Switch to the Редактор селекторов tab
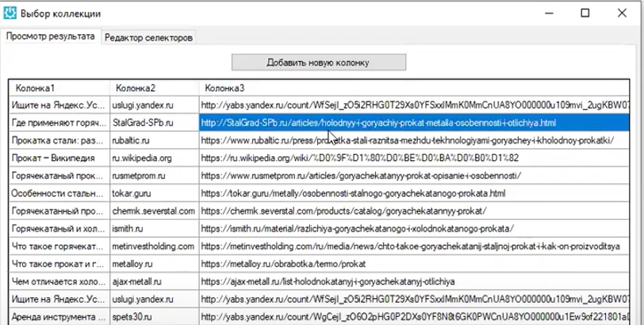 click(x=148, y=38)
